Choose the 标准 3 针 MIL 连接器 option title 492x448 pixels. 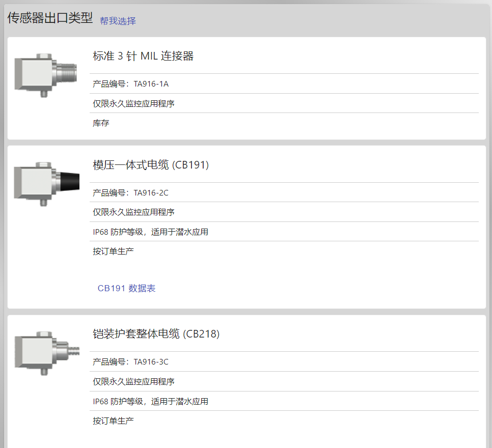tap(143, 56)
